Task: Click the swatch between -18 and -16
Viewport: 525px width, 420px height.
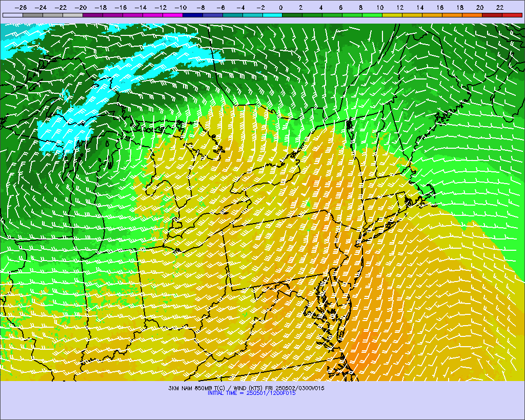Action: pos(113,15)
